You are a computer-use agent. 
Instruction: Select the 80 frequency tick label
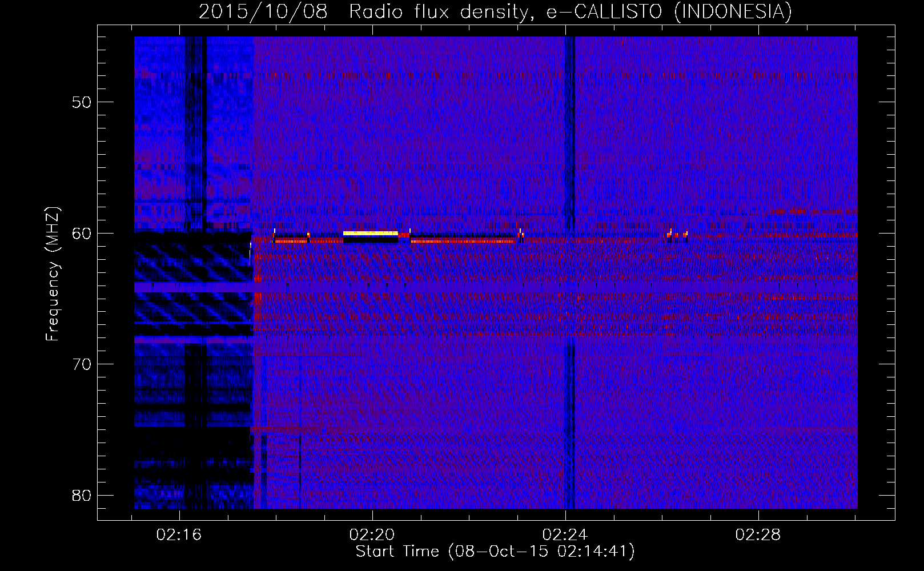[82, 494]
